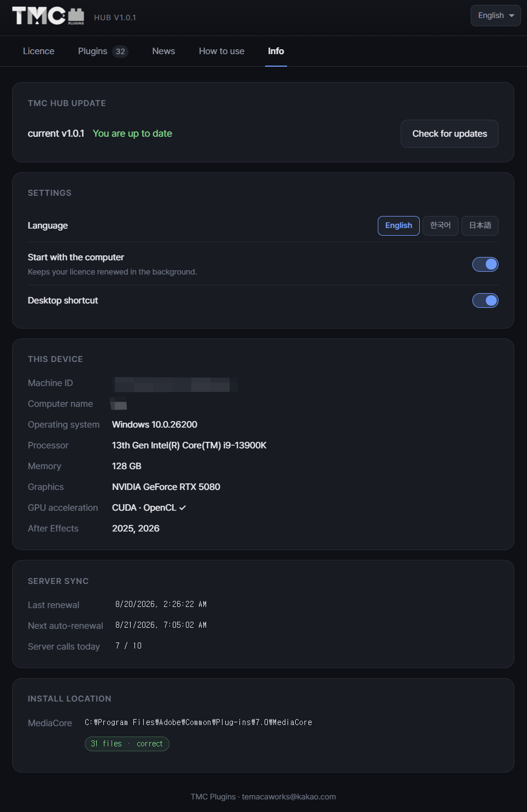Click the '128 GB' memory value
This screenshot has width=527, height=812.
pos(127,466)
